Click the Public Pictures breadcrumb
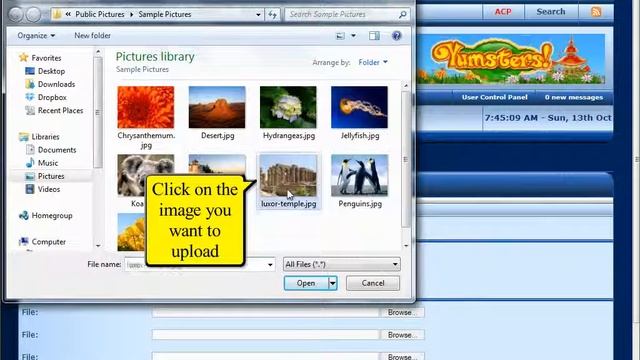 click(100, 15)
